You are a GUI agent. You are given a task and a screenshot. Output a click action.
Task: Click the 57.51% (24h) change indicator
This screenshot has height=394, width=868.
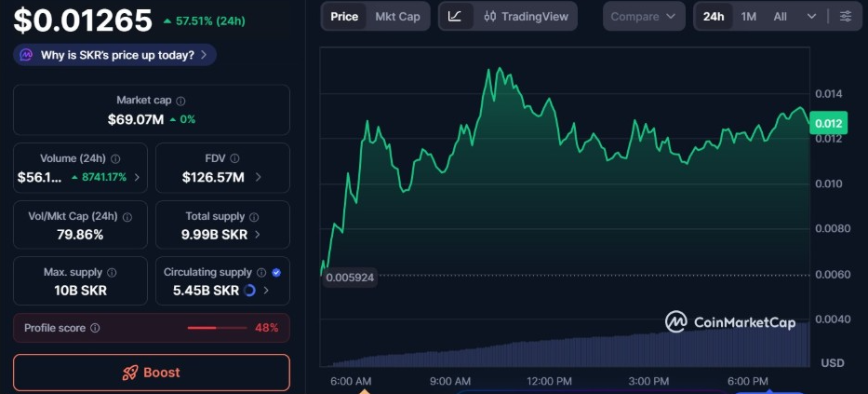(x=204, y=21)
